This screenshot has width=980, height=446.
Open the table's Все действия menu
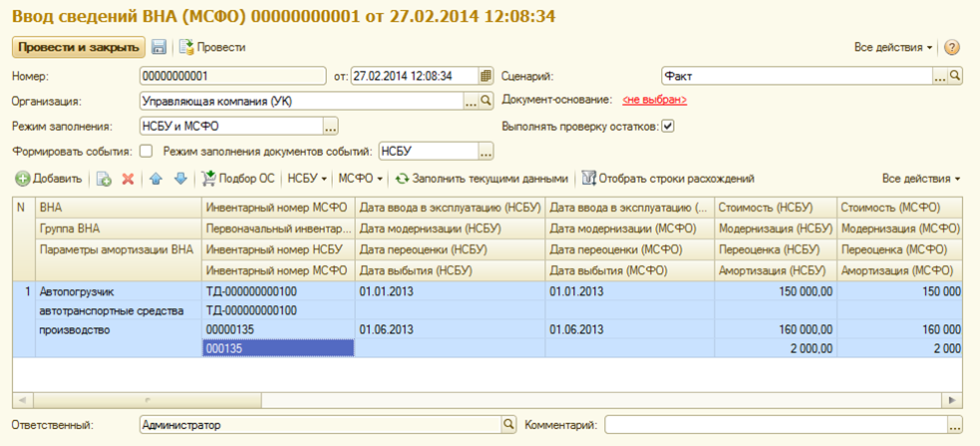(921, 179)
